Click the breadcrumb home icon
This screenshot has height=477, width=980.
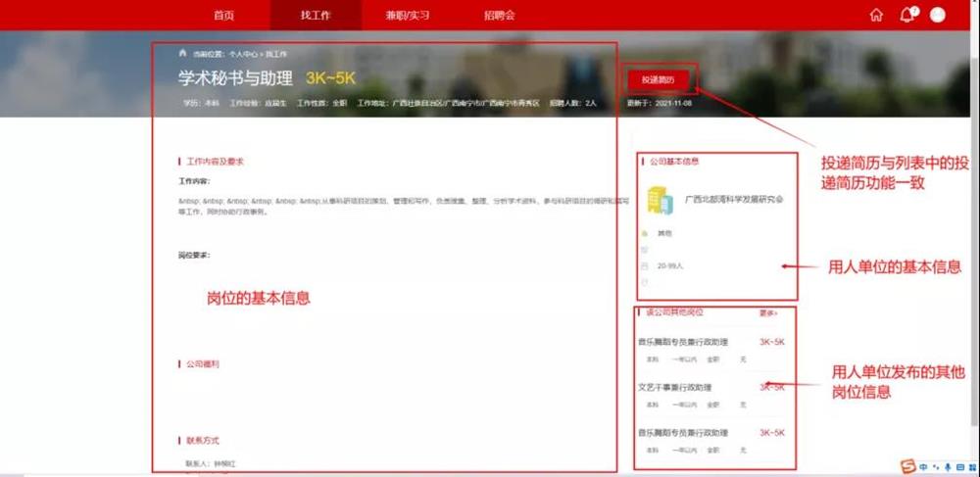(182, 53)
